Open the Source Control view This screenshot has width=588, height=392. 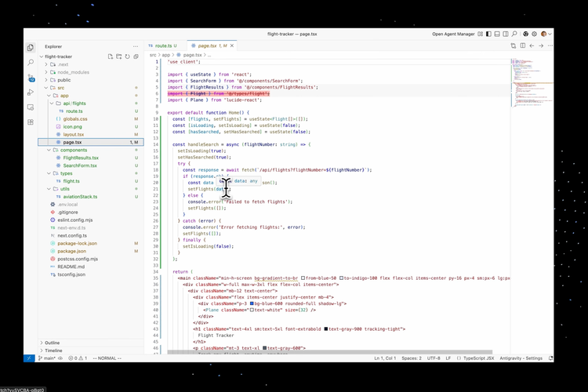tap(31, 78)
